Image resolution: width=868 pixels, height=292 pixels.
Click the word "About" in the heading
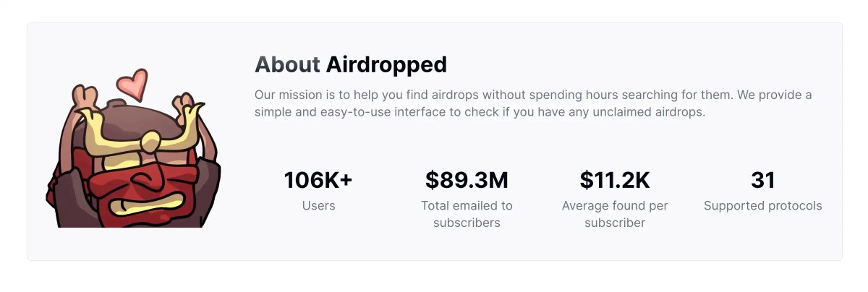[287, 65]
